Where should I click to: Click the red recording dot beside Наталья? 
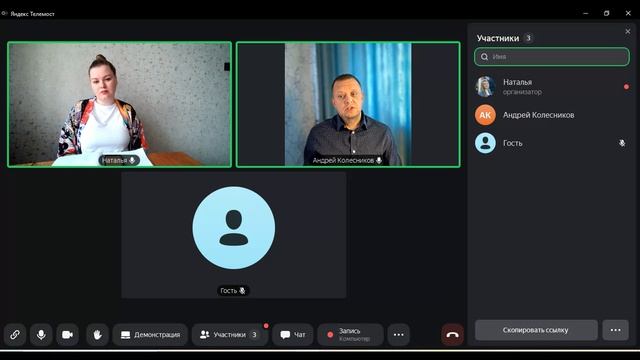click(x=626, y=87)
